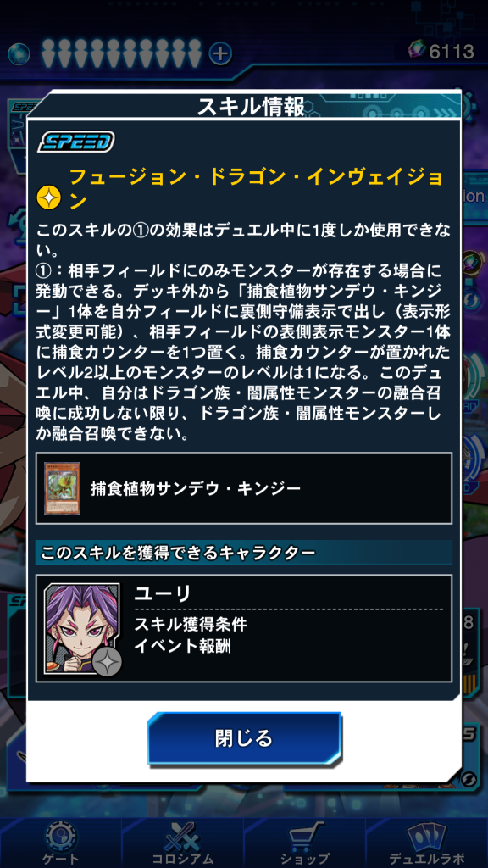Tap the yellow skill star icon
Screen dimensions: 488x868
point(48,197)
